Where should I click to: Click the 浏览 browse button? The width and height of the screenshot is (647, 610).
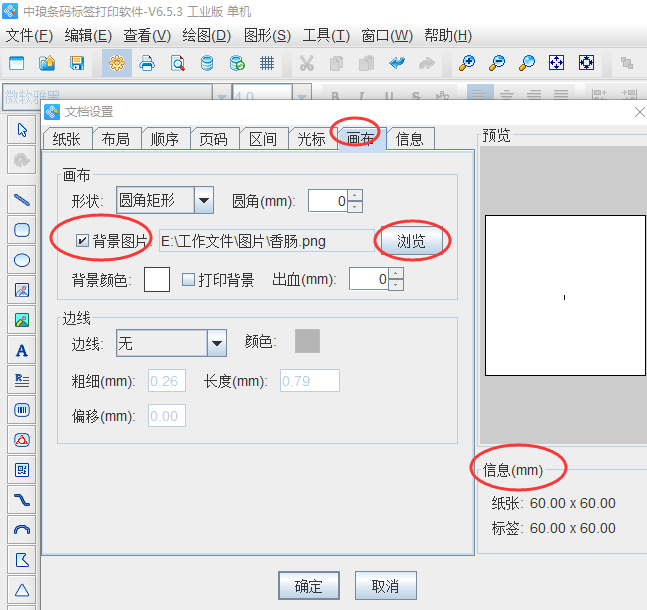click(x=411, y=241)
